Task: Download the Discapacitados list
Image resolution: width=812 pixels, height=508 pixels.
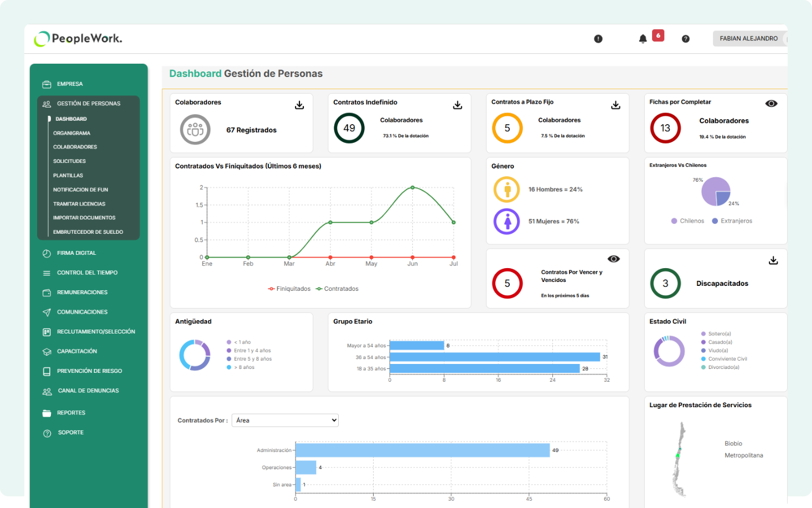Action: click(773, 260)
